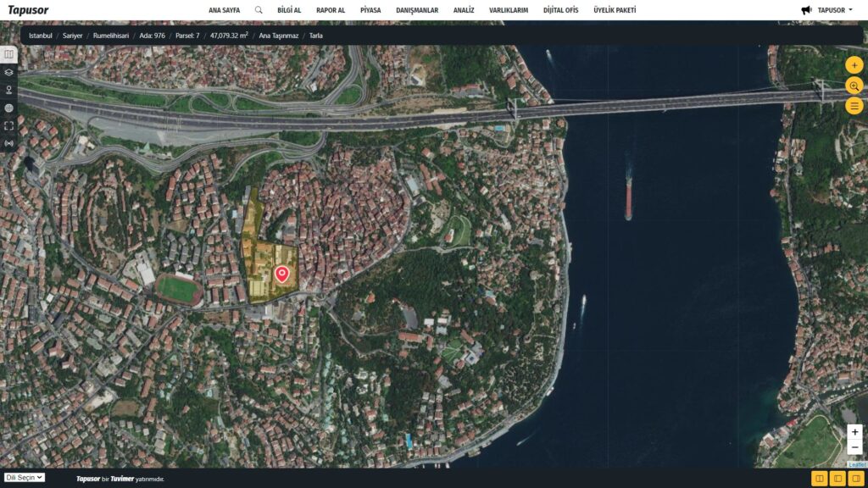Click the globe grid icon in sidebar
The image size is (868, 488).
[x=9, y=108]
